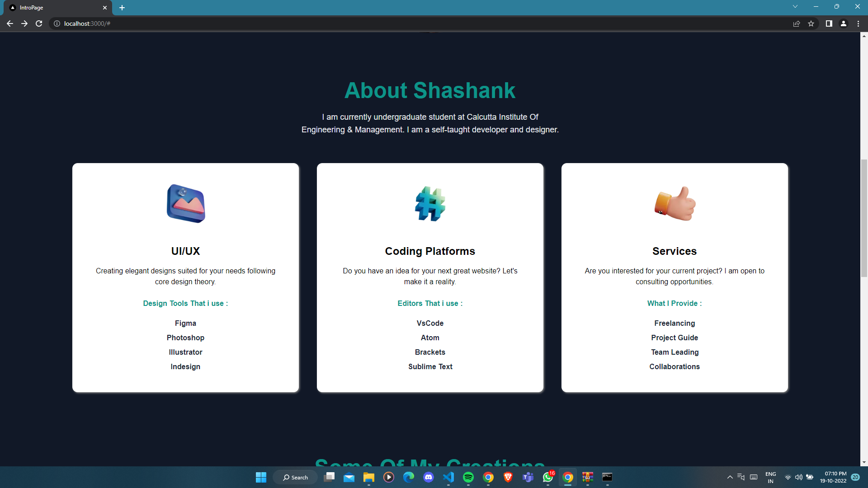Open the tab search dropdown arrow
The width and height of the screenshot is (868, 488).
[795, 6]
